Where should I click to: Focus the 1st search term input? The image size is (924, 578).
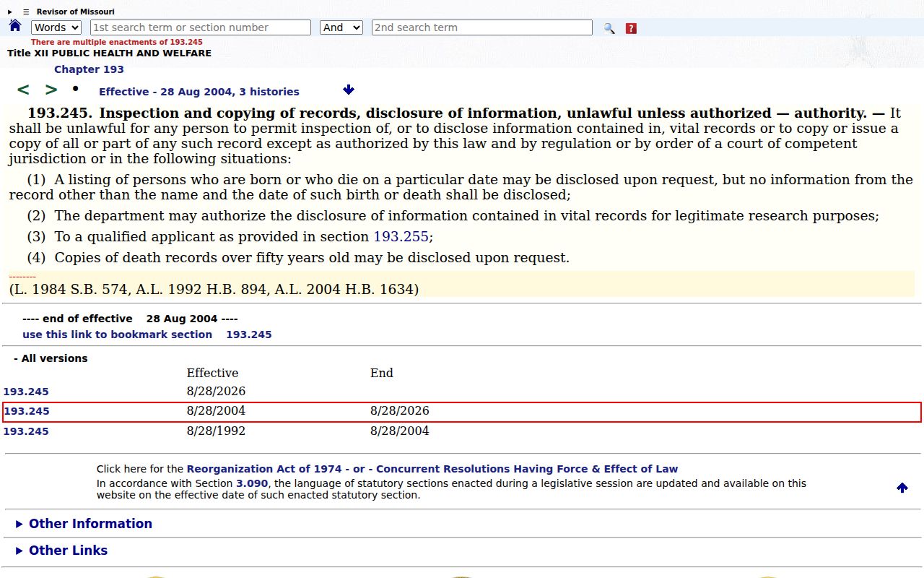click(x=201, y=27)
